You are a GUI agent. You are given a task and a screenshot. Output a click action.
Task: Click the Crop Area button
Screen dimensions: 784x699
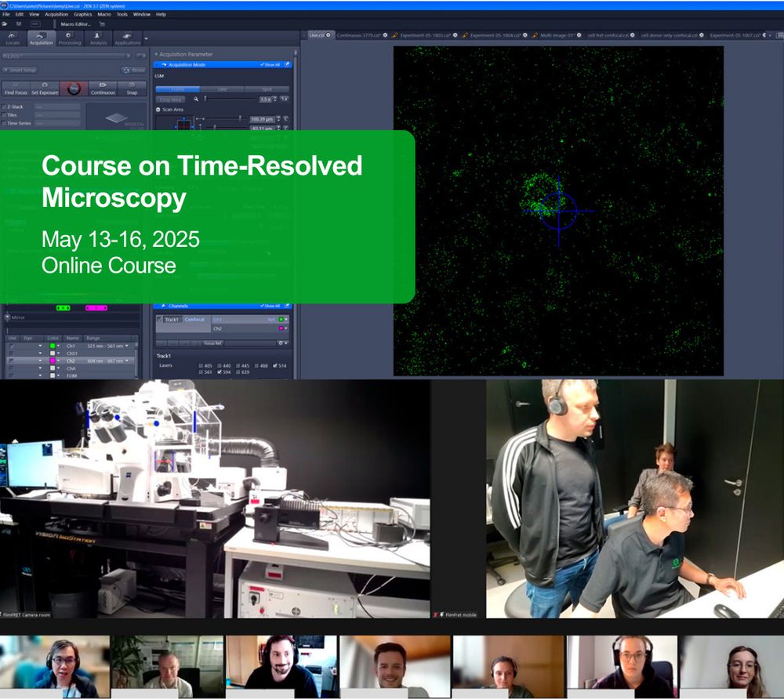170,100
